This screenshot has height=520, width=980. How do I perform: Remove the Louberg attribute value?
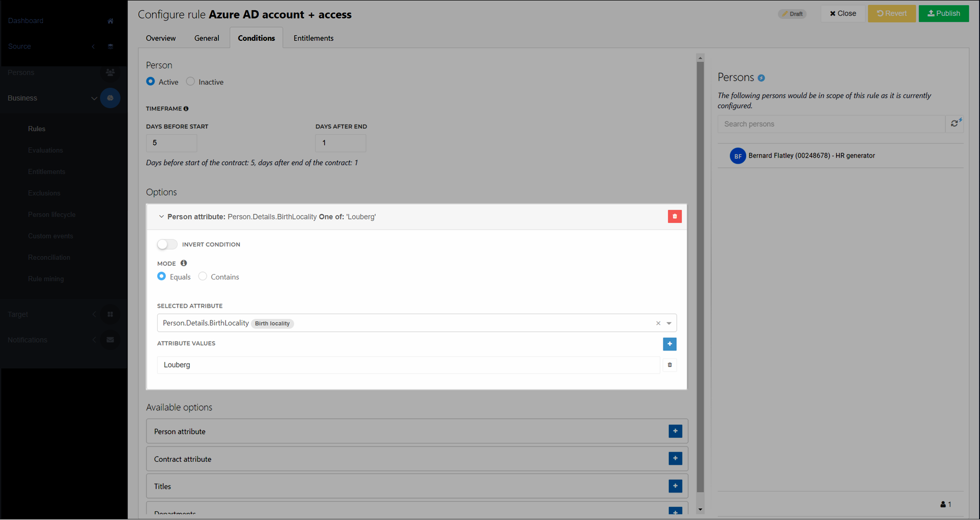[x=670, y=365]
